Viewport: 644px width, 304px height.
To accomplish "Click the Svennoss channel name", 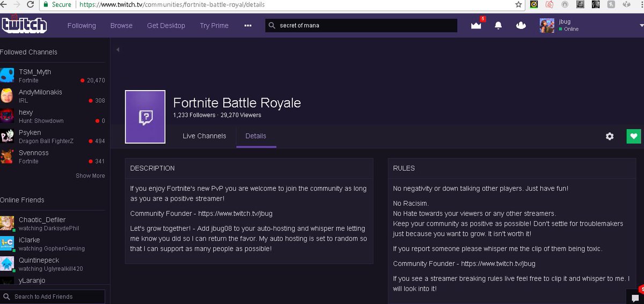I will pos(34,153).
